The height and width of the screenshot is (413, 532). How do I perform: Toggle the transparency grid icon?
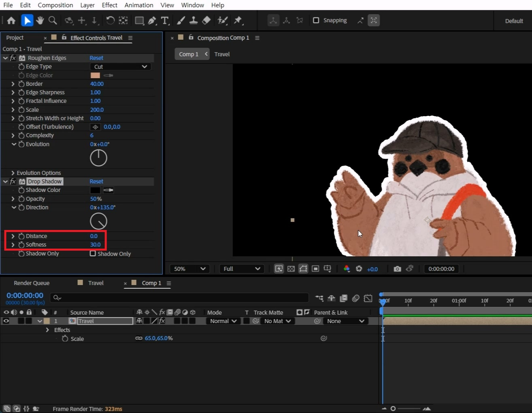(x=291, y=269)
